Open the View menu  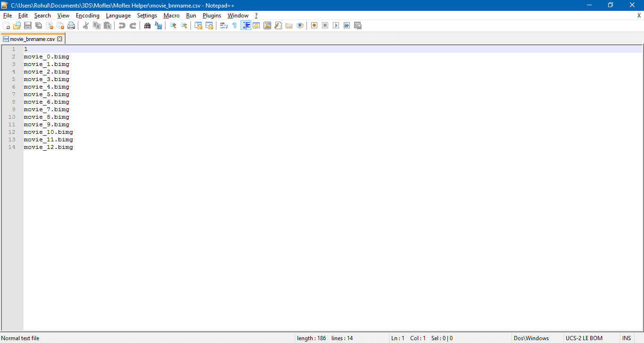pos(63,16)
